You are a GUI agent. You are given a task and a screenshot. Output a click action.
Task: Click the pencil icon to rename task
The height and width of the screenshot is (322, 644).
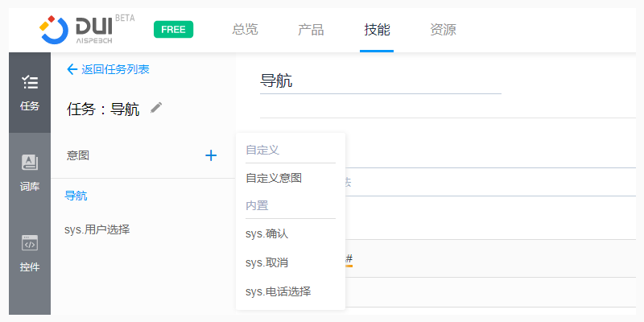point(156,108)
